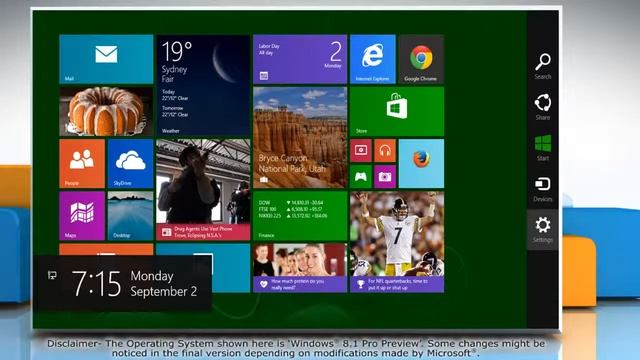The height and width of the screenshot is (360, 640).
Task: Click the Monday September 2 date text
Action: [x=164, y=283]
